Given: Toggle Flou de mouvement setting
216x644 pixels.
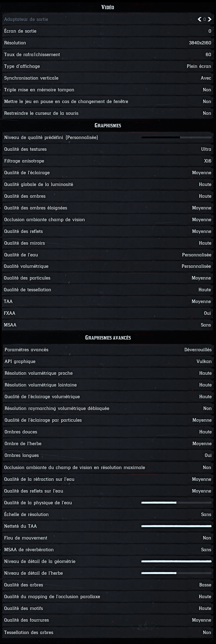Looking at the screenshot, I should (108, 538).
